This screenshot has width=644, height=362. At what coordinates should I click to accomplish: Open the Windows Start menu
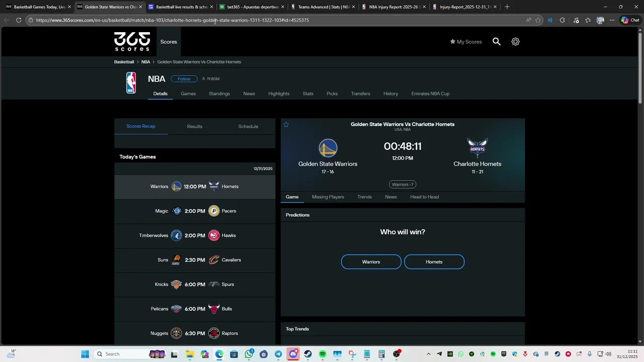point(85,354)
